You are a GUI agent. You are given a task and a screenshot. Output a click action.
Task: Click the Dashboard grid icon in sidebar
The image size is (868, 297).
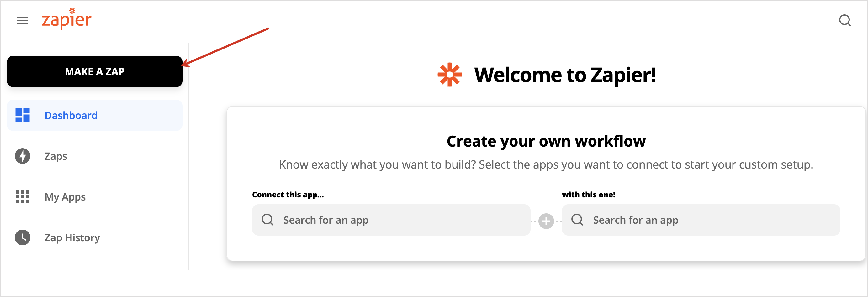click(x=23, y=116)
